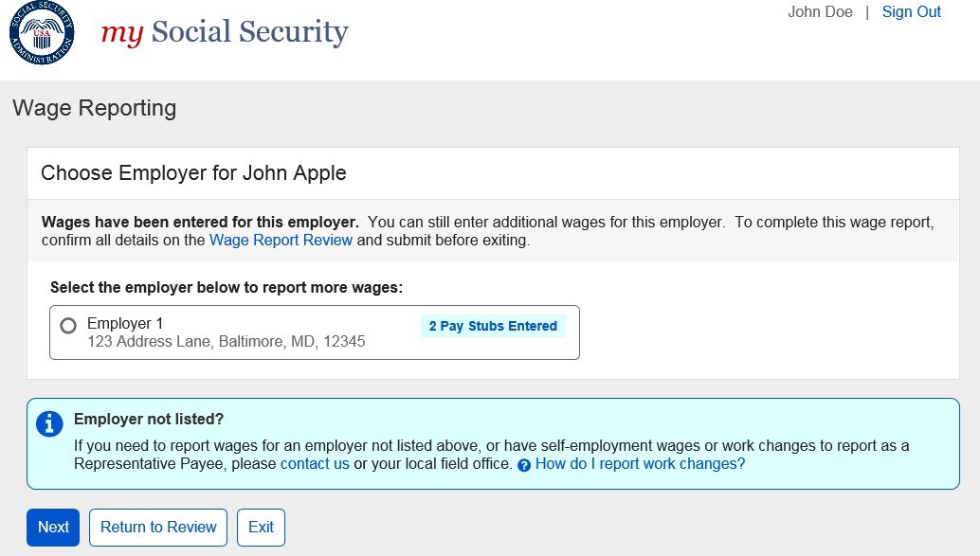Click the Employer not listed? heading

coord(149,420)
